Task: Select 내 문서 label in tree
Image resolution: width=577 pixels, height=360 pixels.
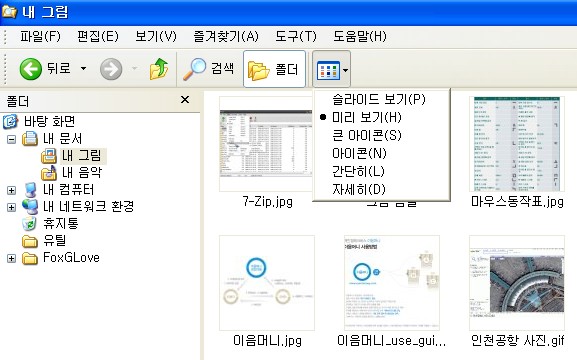Action: 63,139
